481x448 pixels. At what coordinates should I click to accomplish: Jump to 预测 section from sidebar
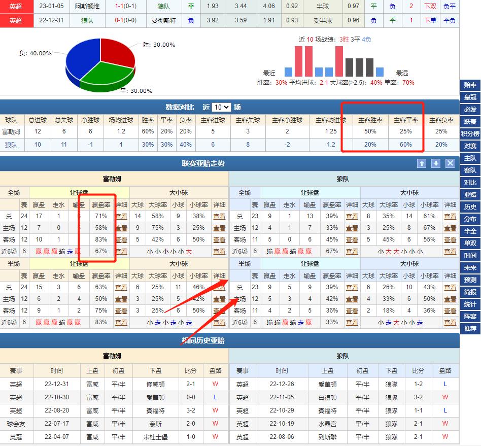point(470,280)
